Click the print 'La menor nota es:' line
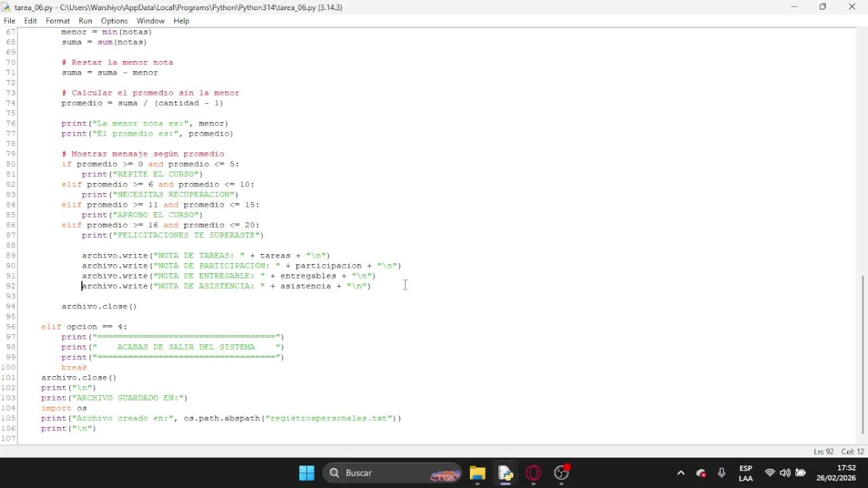 click(x=144, y=123)
